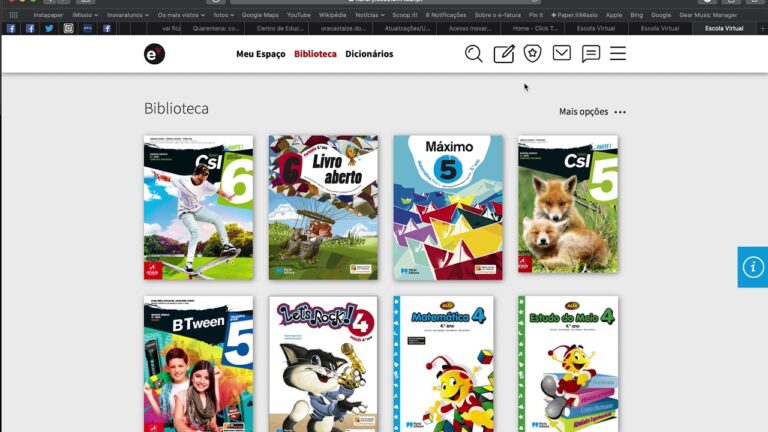768x432 pixels.
Task: Click the pinned Twitter tab icon
Action: click(49, 28)
